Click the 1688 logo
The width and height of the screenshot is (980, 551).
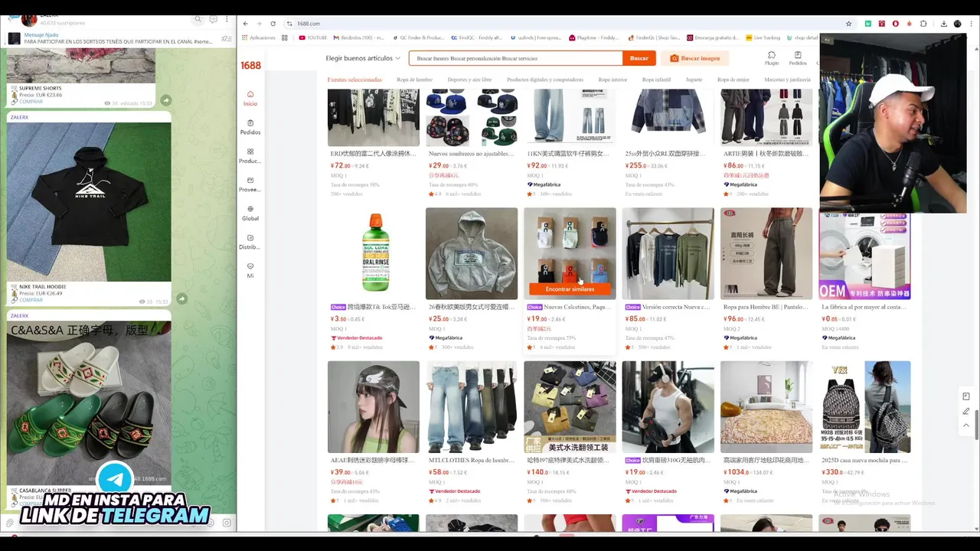coord(251,65)
